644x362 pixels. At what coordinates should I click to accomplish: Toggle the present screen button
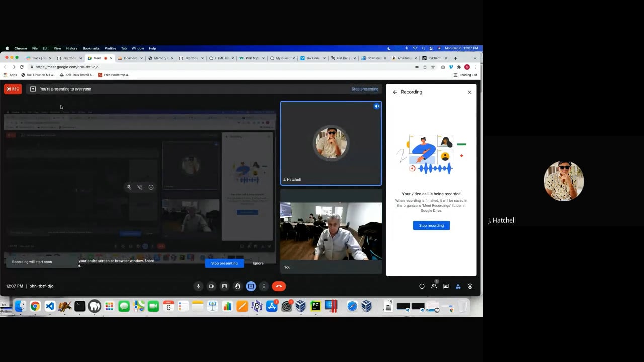(251, 286)
